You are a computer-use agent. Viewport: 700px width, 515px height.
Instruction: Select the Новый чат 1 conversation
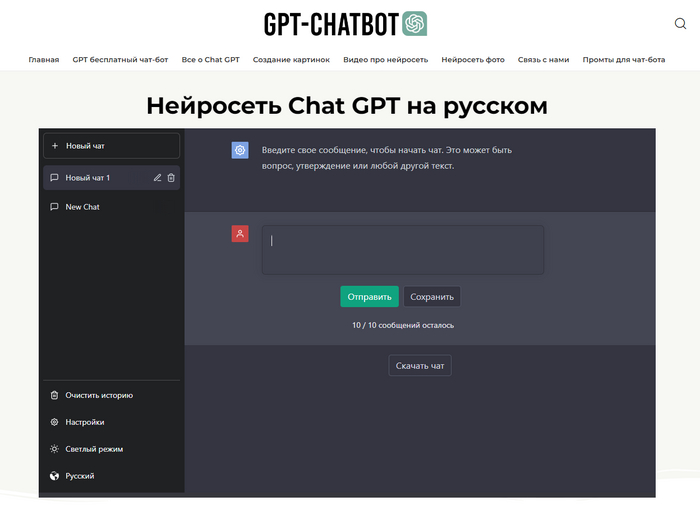click(x=112, y=178)
